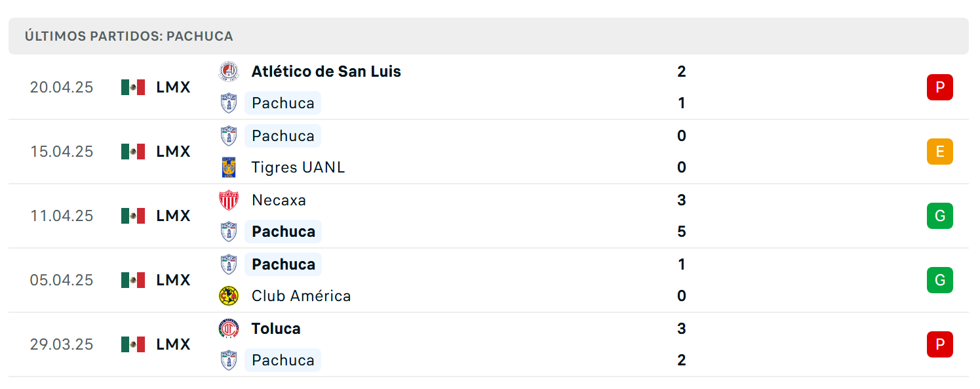This screenshot has width=980, height=389.
Task: Click the Necaxa striped crest icon
Action: click(x=229, y=200)
